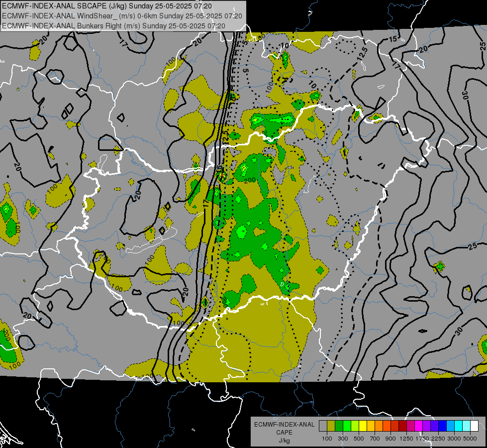The height and width of the screenshot is (448, 487).
Task: Click the SBCAPE title line at the top
Action: 107,6
